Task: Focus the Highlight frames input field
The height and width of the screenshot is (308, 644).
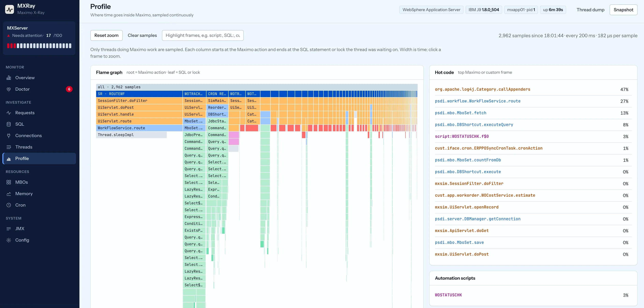Action: click(203, 35)
